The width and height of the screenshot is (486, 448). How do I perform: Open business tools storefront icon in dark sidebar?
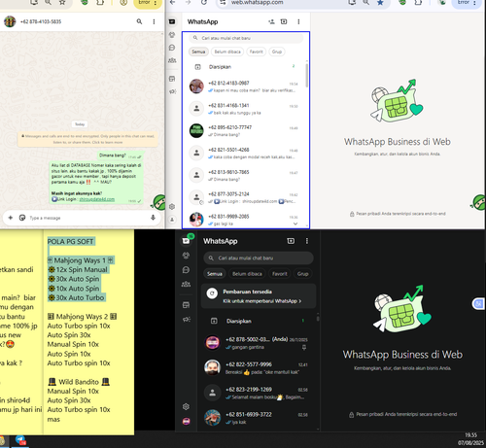pos(186,305)
